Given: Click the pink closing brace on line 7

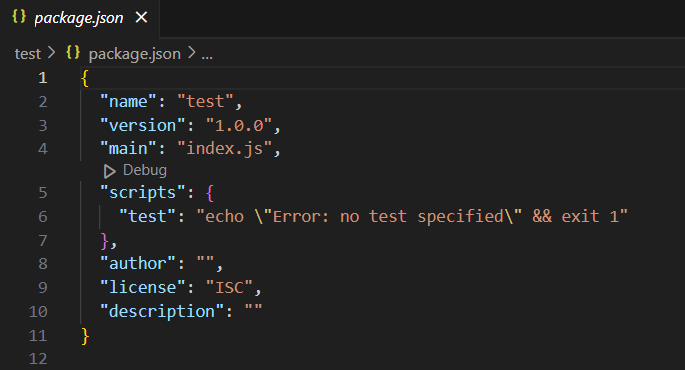Looking at the screenshot, I should coord(104,240).
